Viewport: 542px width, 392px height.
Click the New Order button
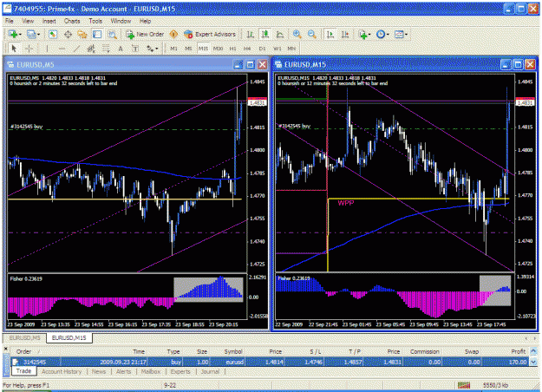tap(145, 34)
